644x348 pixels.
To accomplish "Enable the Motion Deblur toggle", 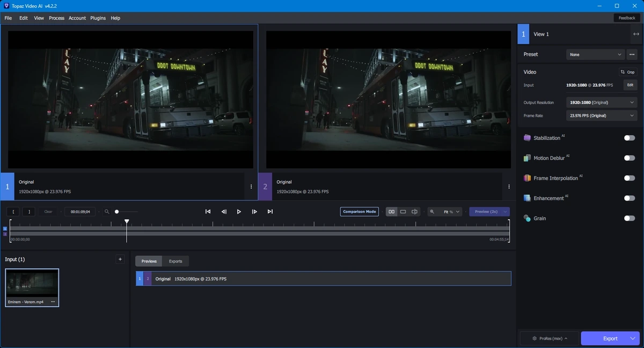I will click(x=630, y=158).
